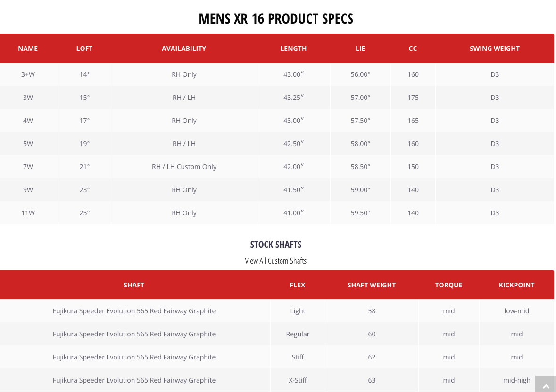Click the shaft weight value 62
This screenshot has height=392, width=556.
click(372, 357)
